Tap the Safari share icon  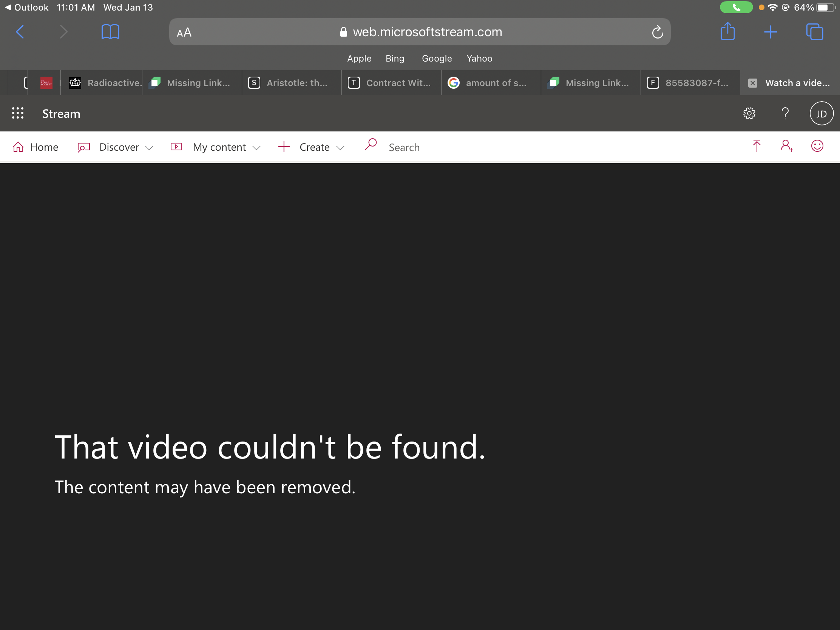point(727,31)
